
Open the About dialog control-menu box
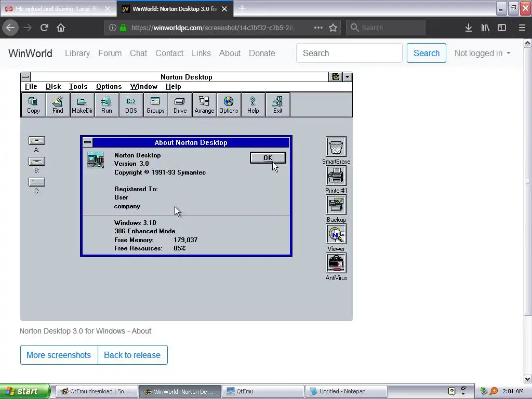pos(87,142)
